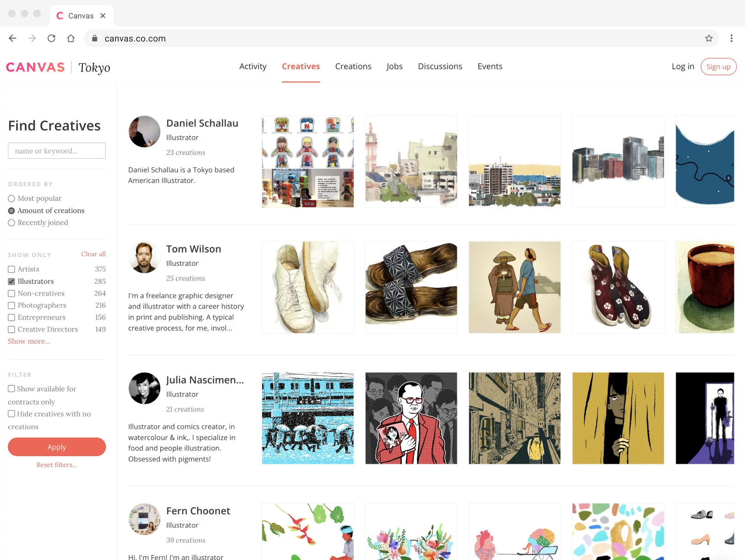Viewport: 745px width, 560px height.
Task: Uncheck the Illustrators filter
Action: tap(11, 281)
